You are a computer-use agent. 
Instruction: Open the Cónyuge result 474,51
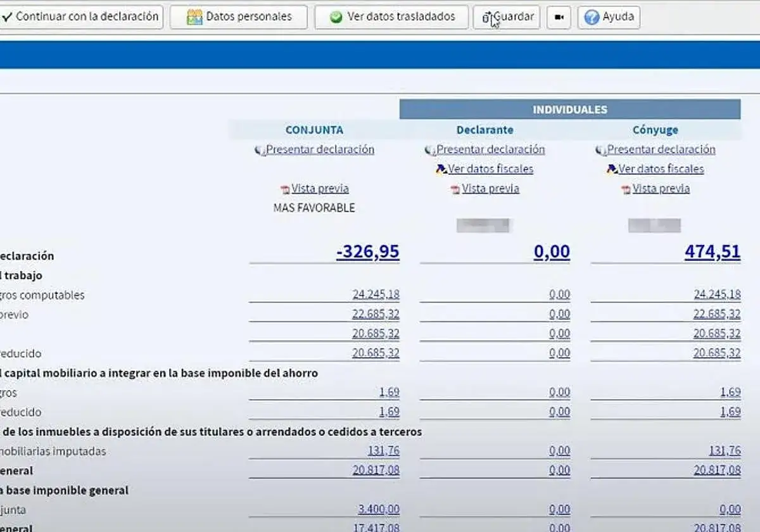point(712,252)
